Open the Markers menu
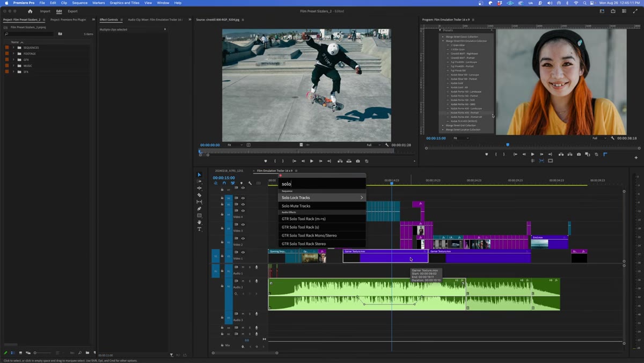The width and height of the screenshot is (644, 363). click(x=99, y=3)
